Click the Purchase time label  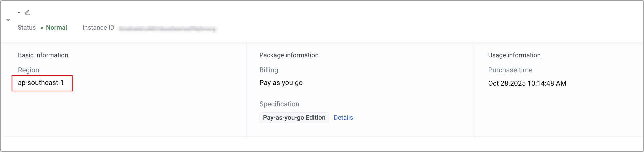[x=510, y=70]
